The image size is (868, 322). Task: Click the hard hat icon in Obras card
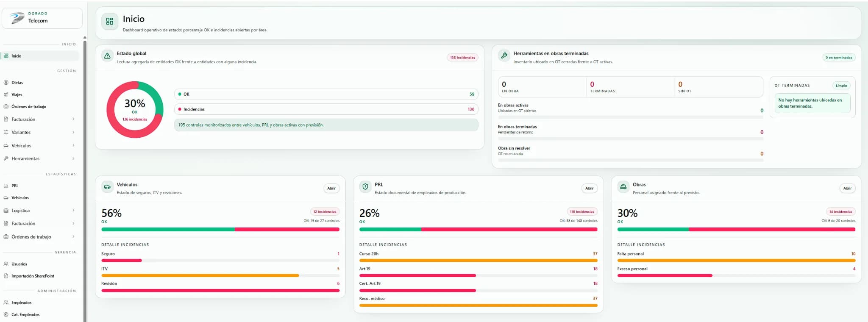623,187
